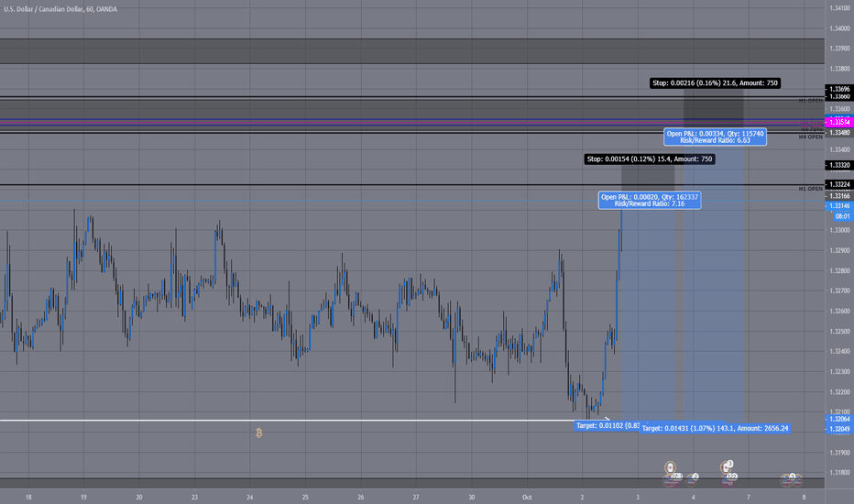Open the event marker with badge 3
Image resolution: width=854 pixels, height=504 pixels.
click(x=727, y=466)
